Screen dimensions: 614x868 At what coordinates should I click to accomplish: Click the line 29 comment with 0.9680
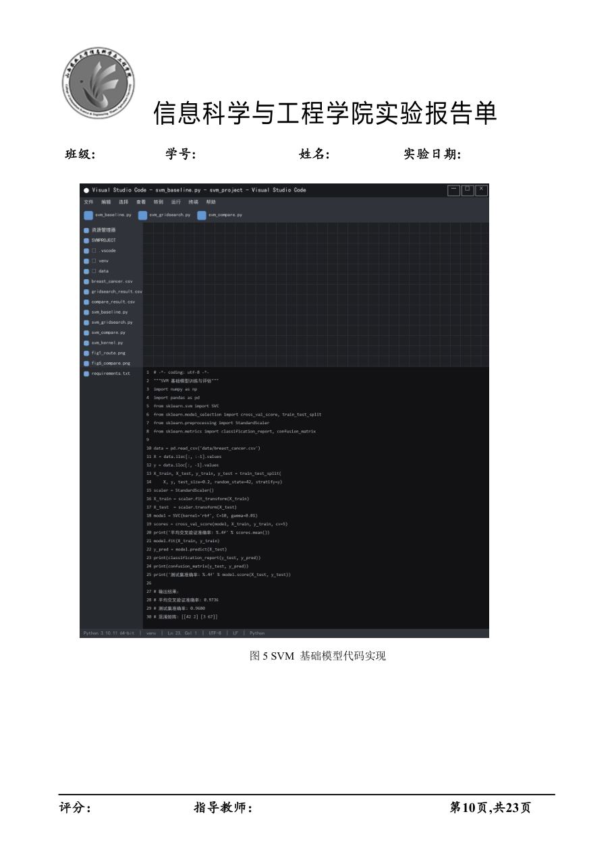[179, 608]
